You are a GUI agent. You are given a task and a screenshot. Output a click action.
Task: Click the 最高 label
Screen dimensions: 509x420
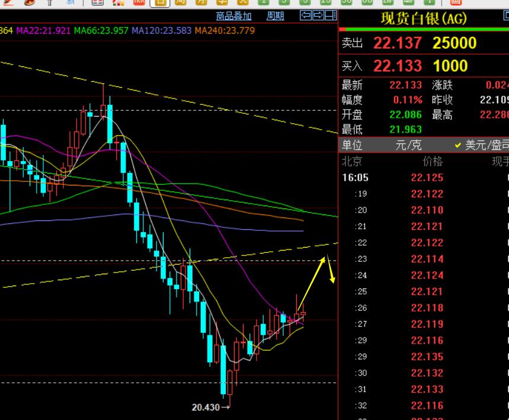point(442,114)
